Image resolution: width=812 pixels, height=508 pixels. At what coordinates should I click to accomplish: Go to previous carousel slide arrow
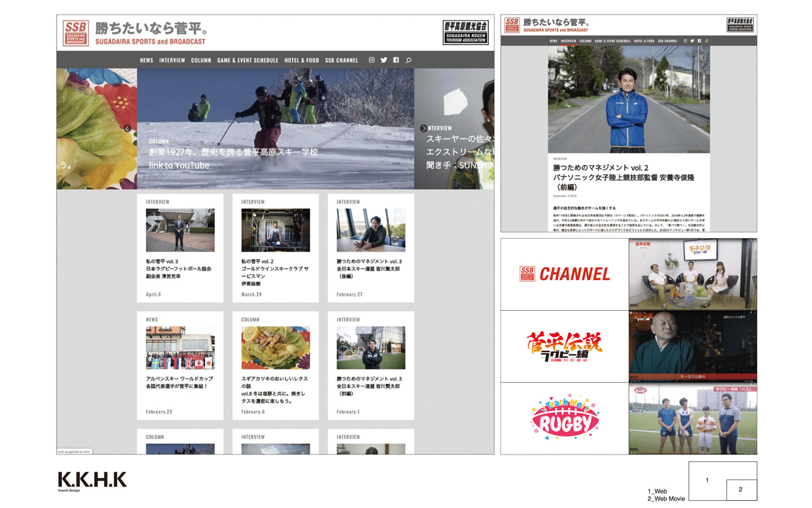pos(128,128)
